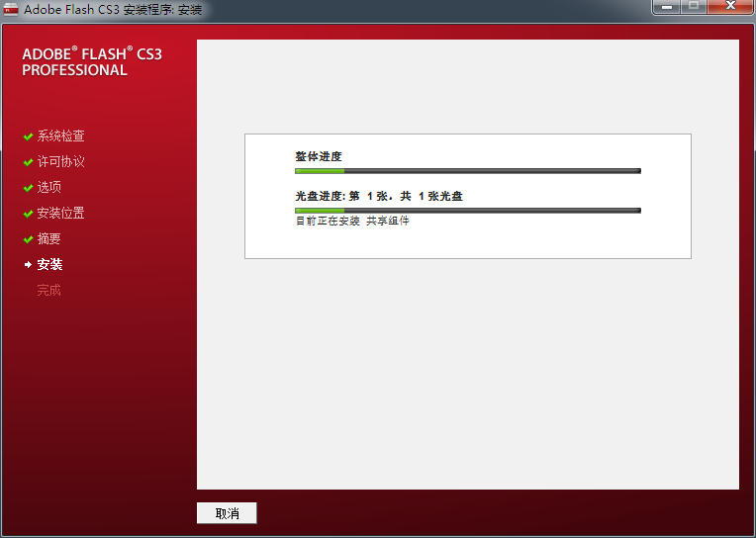Click the 整体进度 overall progress bar

pyautogui.click(x=468, y=171)
